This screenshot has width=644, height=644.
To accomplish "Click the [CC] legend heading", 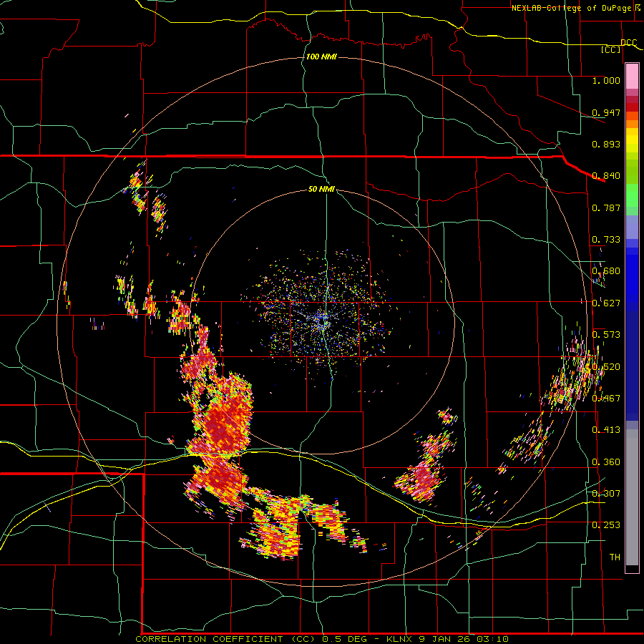I will [611, 49].
